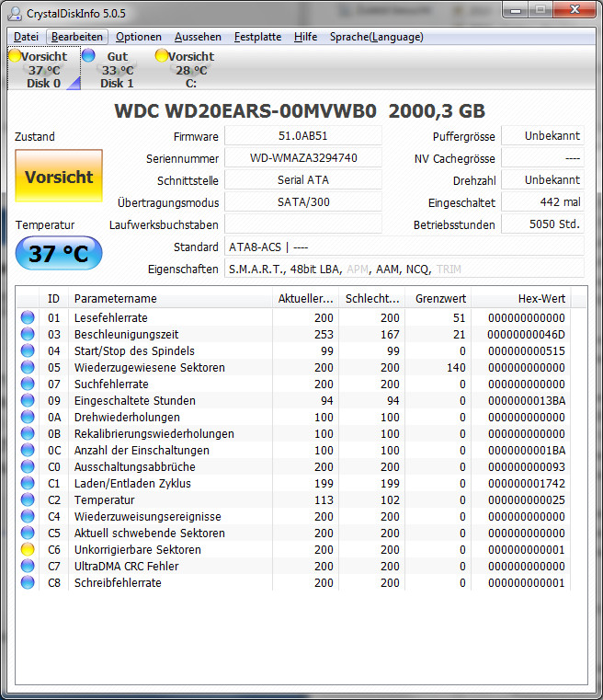603x700 pixels.
Task: Click the Grenzwert value 140
Action: pos(456,367)
